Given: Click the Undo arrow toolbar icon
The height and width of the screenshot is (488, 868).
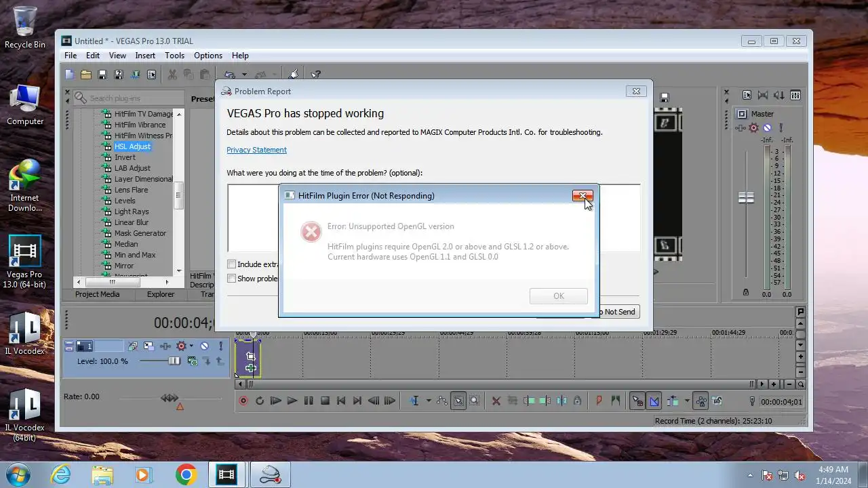Looking at the screenshot, I should pos(230,75).
